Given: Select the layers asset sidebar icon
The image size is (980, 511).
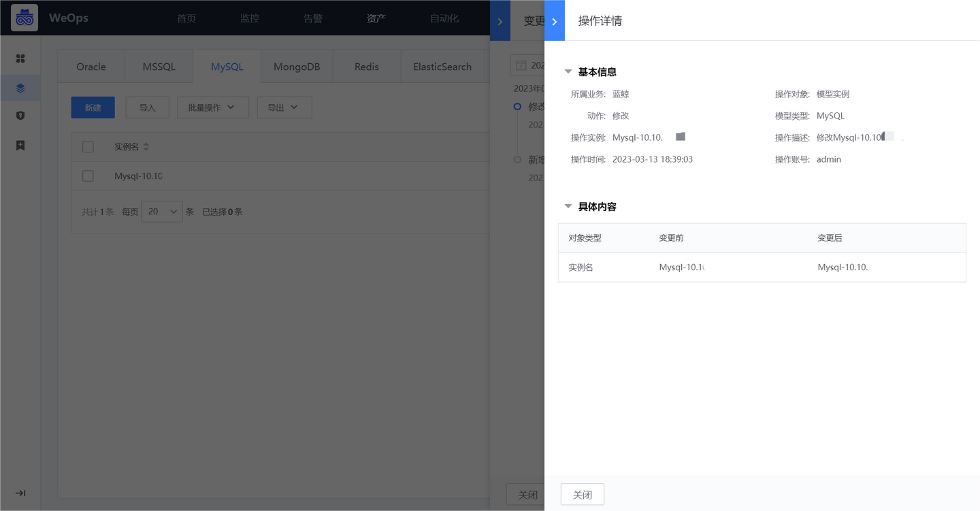Looking at the screenshot, I should [20, 88].
